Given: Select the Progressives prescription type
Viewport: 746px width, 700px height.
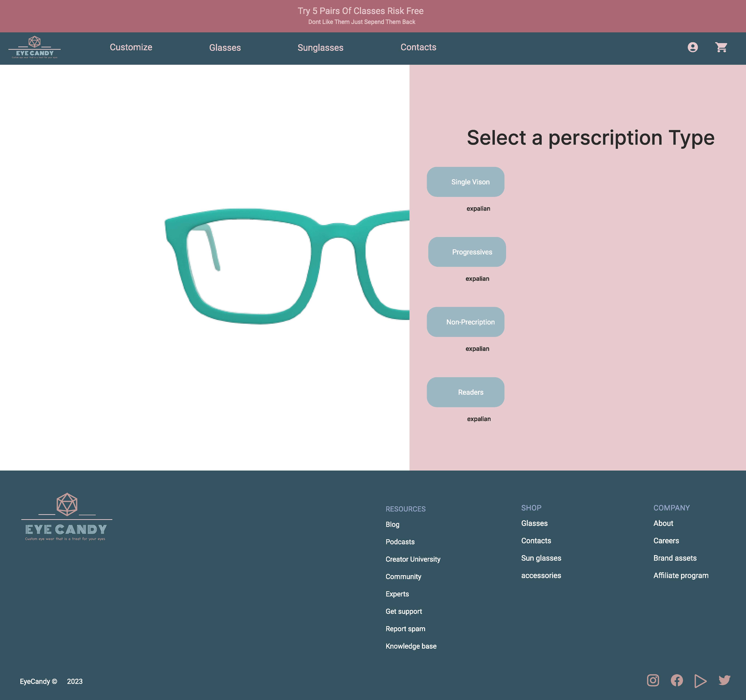Looking at the screenshot, I should (467, 252).
